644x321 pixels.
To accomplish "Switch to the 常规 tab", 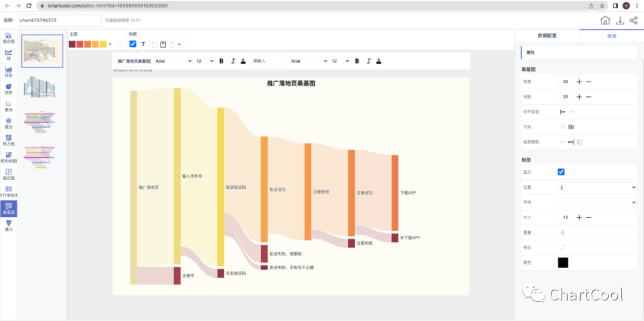I will tap(611, 36).
